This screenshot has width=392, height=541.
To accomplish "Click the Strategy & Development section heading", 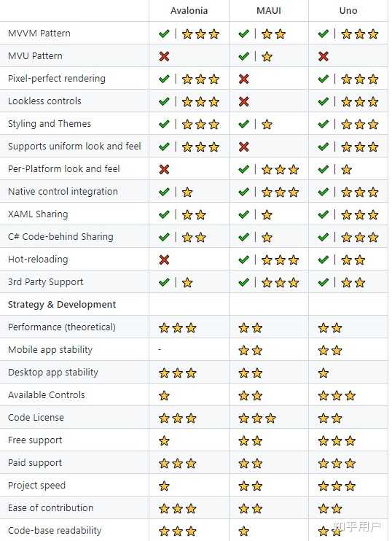I will [x=62, y=304].
